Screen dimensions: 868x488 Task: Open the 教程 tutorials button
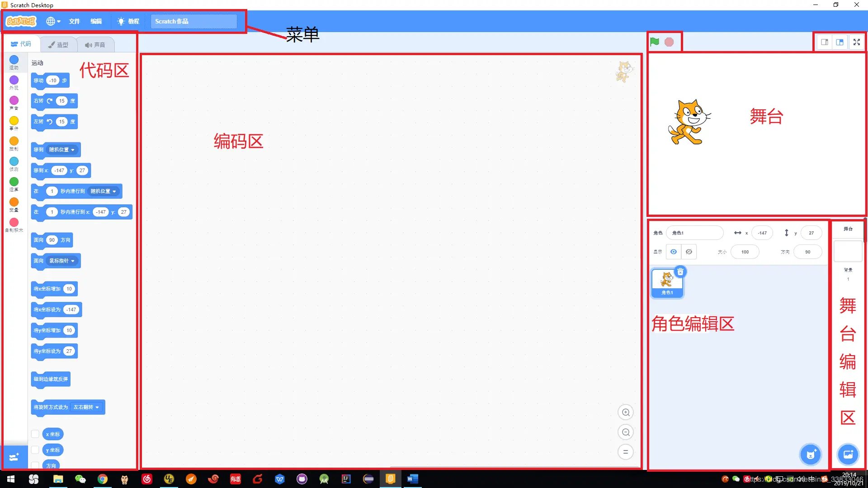pos(128,21)
